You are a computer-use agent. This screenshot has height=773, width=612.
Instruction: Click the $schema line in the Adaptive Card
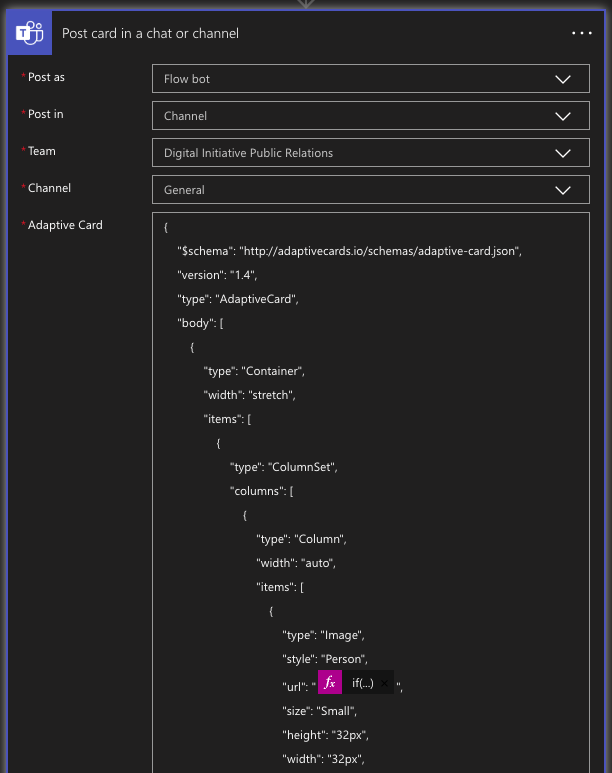(x=349, y=251)
